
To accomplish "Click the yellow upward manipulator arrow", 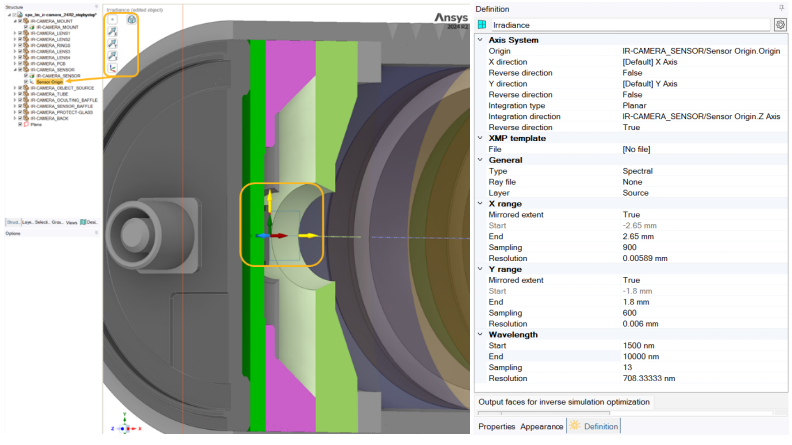I will [x=270, y=201].
